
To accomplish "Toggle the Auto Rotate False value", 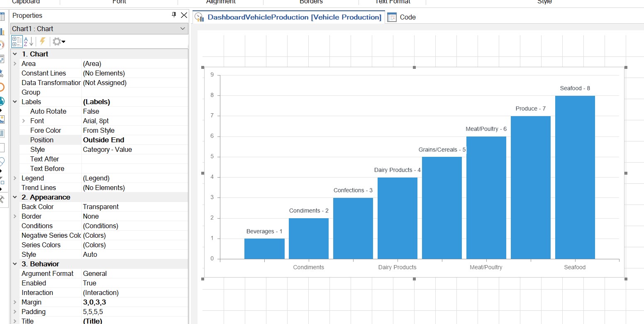I will pyautogui.click(x=134, y=111).
